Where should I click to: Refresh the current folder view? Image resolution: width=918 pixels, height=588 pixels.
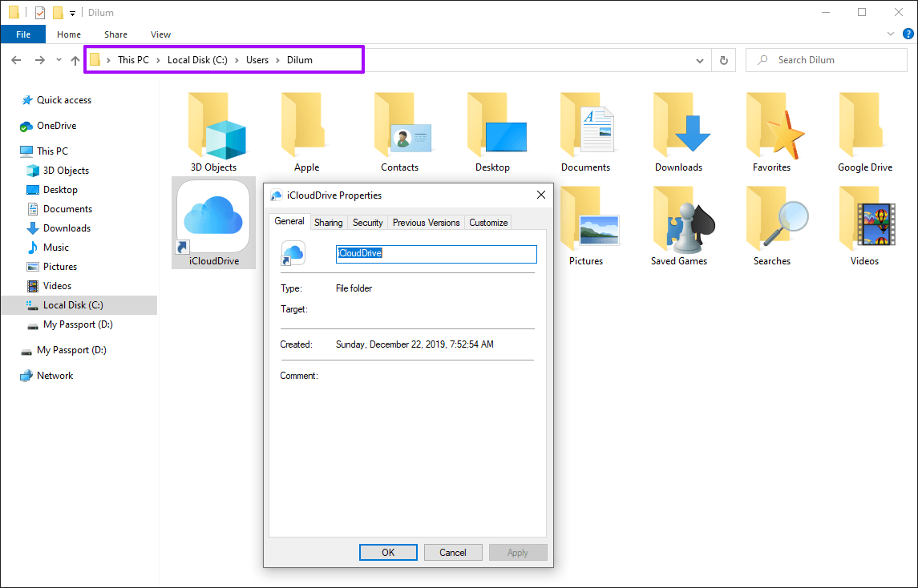(724, 59)
